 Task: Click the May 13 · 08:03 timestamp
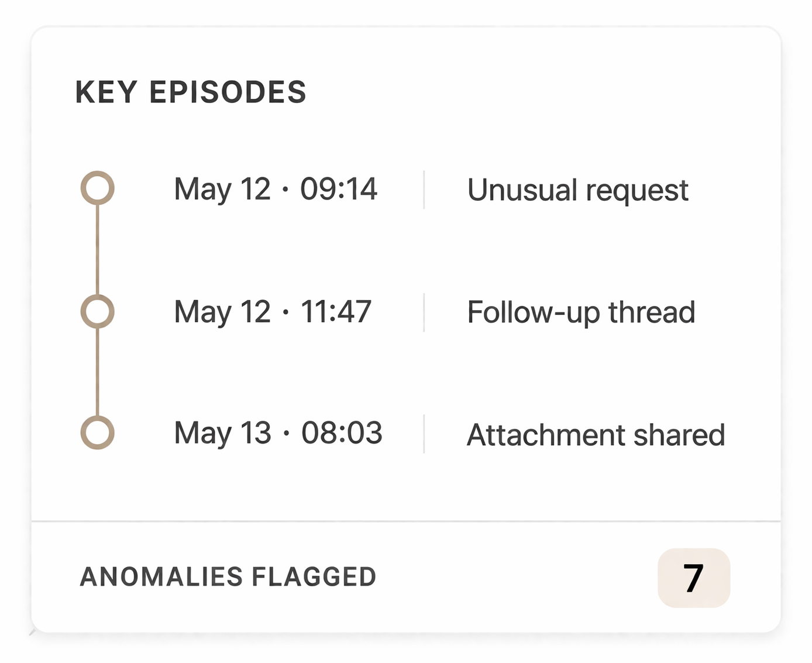click(x=278, y=434)
